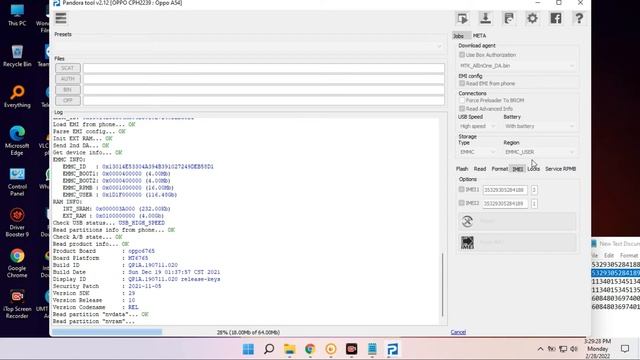
Task: Enable Force Preloader To BROM
Action: pyautogui.click(x=462, y=100)
